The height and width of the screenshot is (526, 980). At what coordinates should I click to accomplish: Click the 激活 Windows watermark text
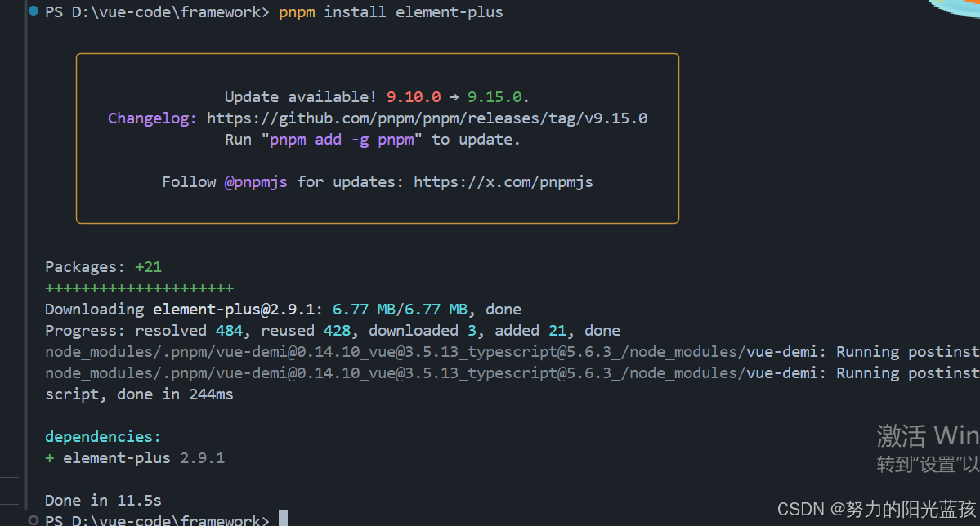tap(928, 435)
